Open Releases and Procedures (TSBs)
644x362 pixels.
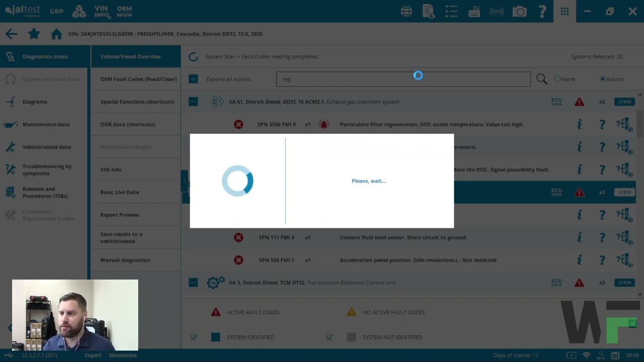45,192
